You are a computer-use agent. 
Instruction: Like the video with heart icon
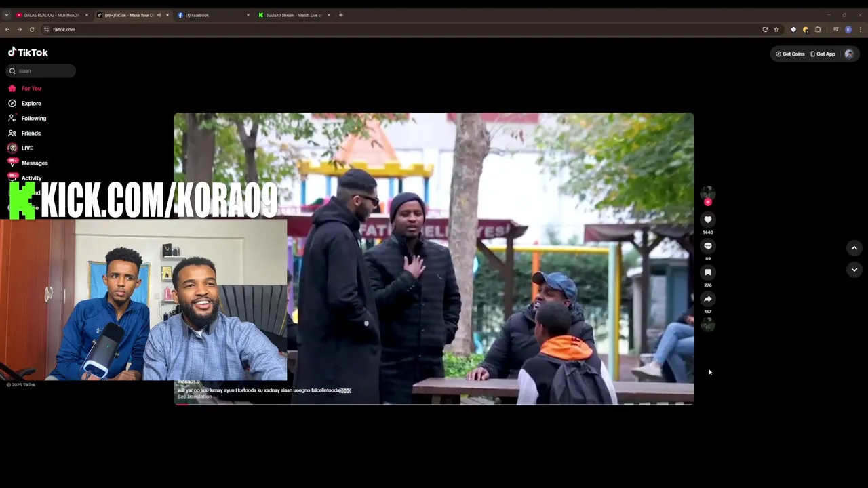[708, 220]
